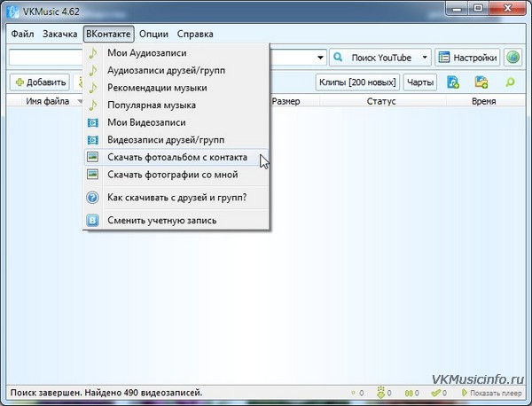Click green magnifier search icon in toolbar
The width and height of the screenshot is (532, 406).
coord(510,82)
